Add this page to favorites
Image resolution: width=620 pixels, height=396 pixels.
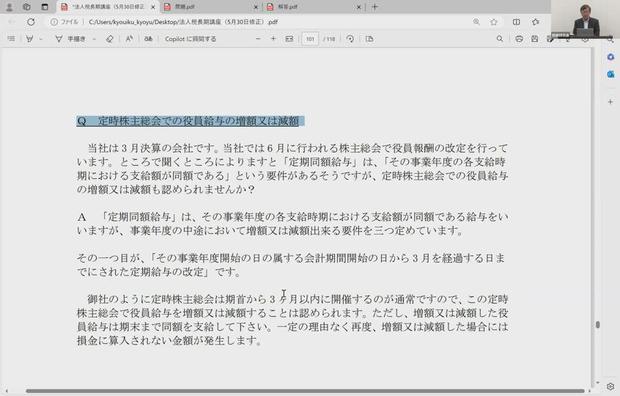[x=494, y=22]
